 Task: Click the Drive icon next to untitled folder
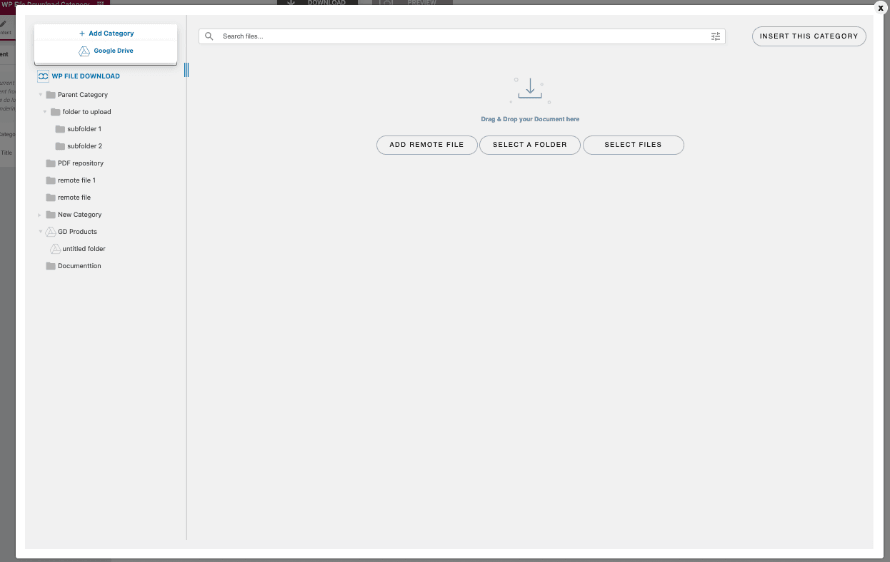point(55,249)
